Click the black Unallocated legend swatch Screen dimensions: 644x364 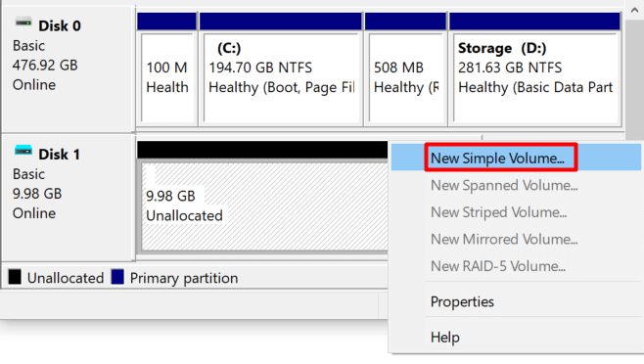[x=15, y=277]
